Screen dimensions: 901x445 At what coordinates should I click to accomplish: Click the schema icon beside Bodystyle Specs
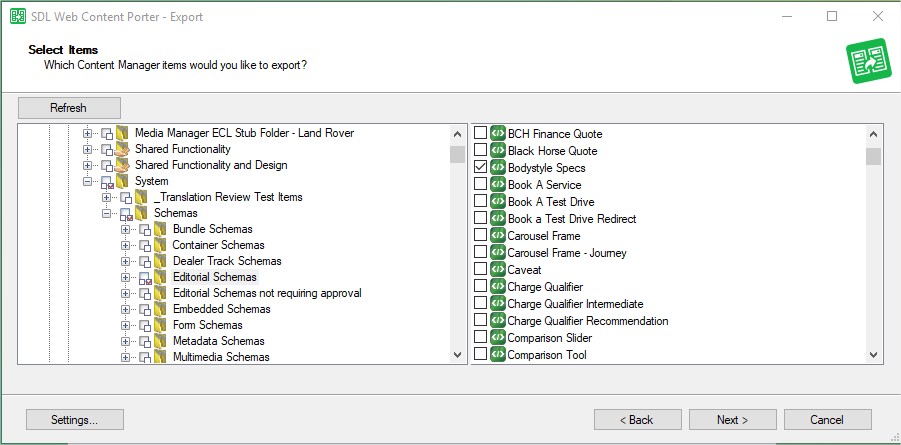coord(498,168)
